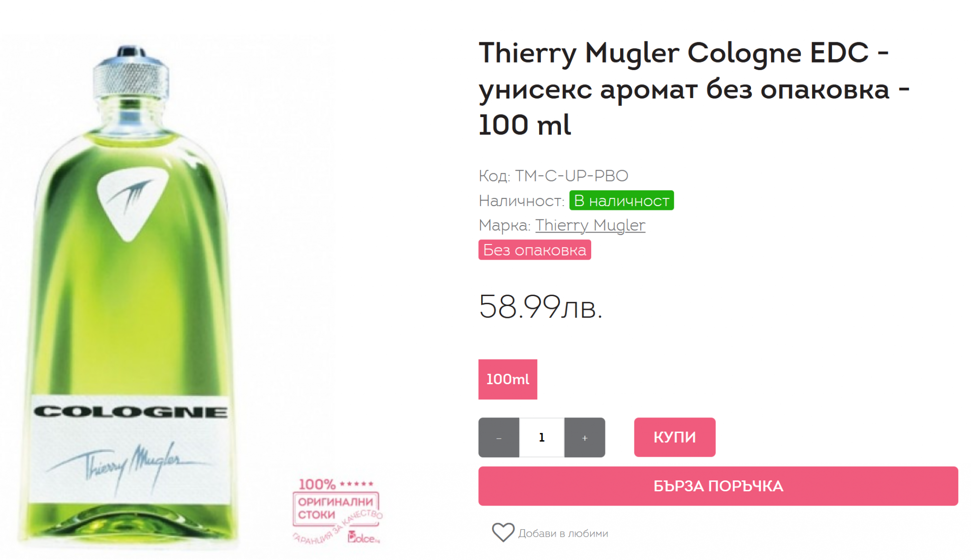Open the Thierry Mugler brand link

(x=590, y=225)
